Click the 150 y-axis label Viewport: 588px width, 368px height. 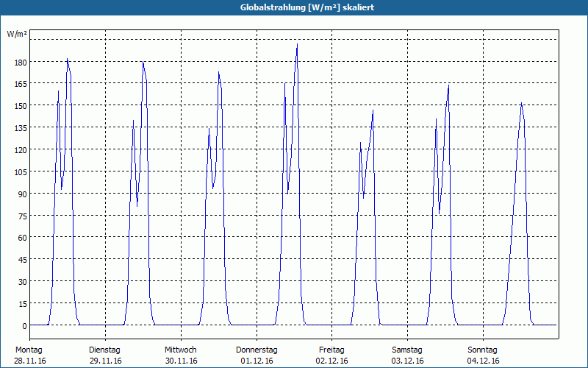point(21,106)
